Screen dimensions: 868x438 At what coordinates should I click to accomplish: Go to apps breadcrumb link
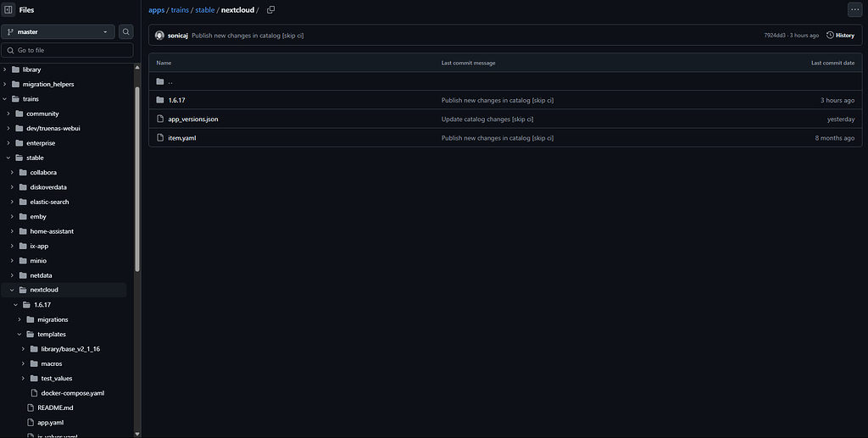pos(156,10)
